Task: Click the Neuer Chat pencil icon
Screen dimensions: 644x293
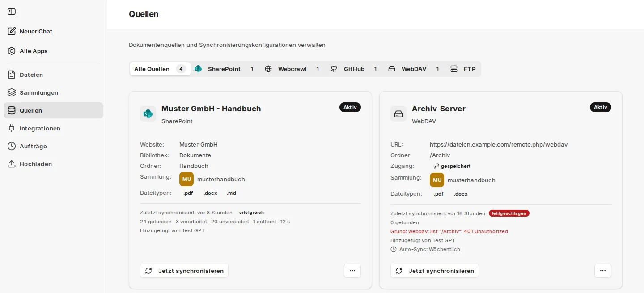Action: (x=12, y=31)
